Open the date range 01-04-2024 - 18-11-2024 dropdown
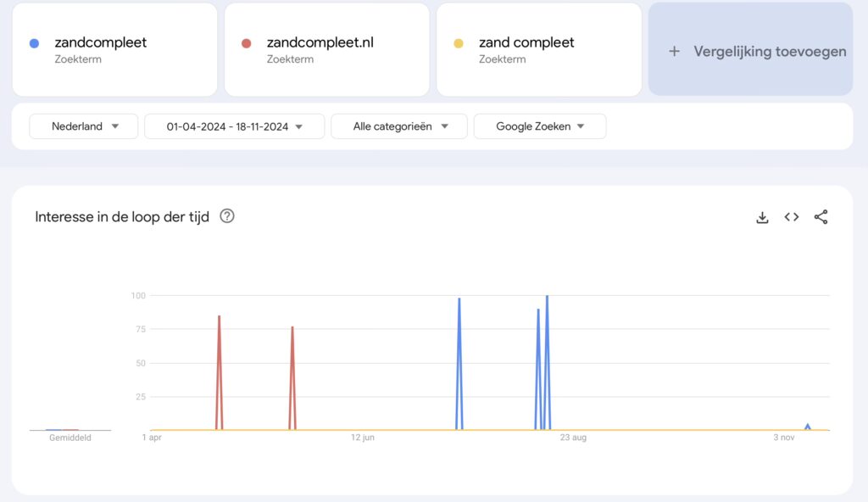 pyautogui.click(x=234, y=126)
